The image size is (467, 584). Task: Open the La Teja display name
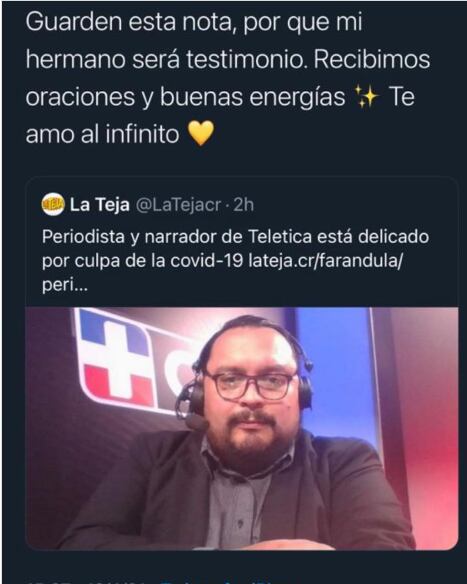click(99, 204)
